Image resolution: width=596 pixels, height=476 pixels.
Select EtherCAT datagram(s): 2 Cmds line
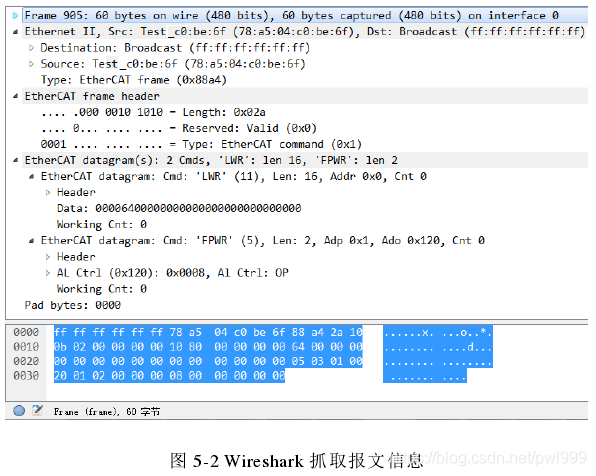[211, 160]
